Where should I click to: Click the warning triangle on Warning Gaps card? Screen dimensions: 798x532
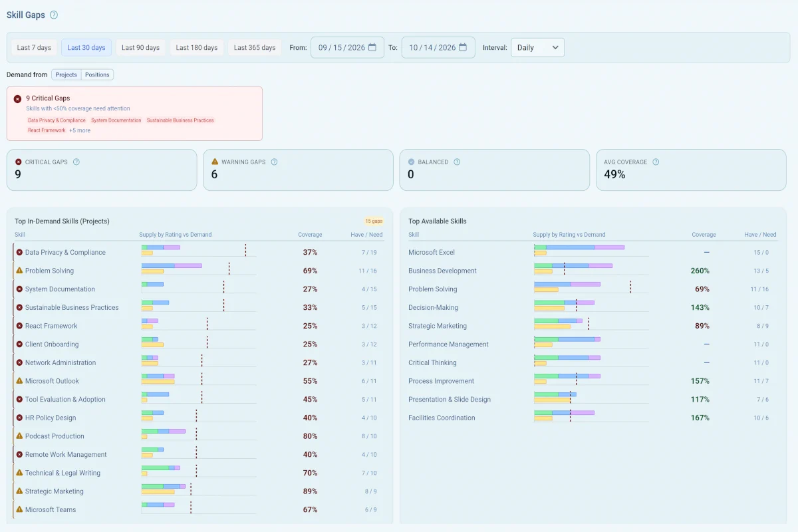(215, 162)
